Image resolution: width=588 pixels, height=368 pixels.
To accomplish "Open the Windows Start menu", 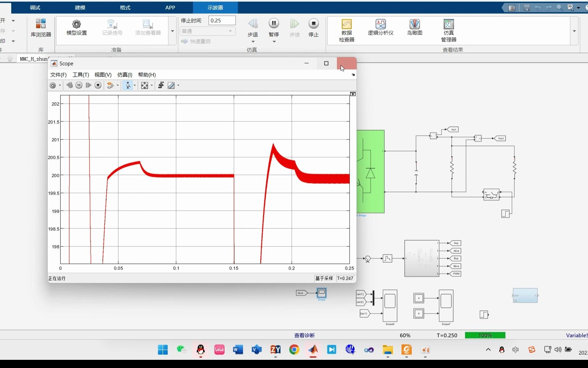I will tap(163, 350).
